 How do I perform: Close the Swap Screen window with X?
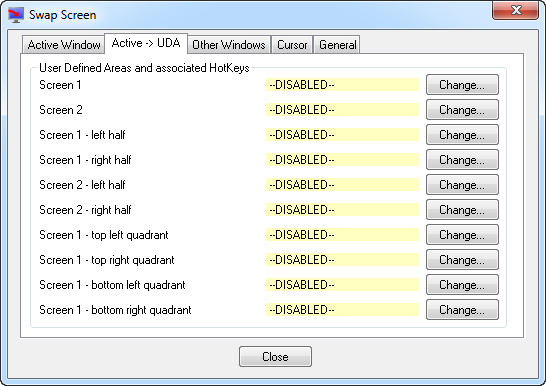click(515, 10)
